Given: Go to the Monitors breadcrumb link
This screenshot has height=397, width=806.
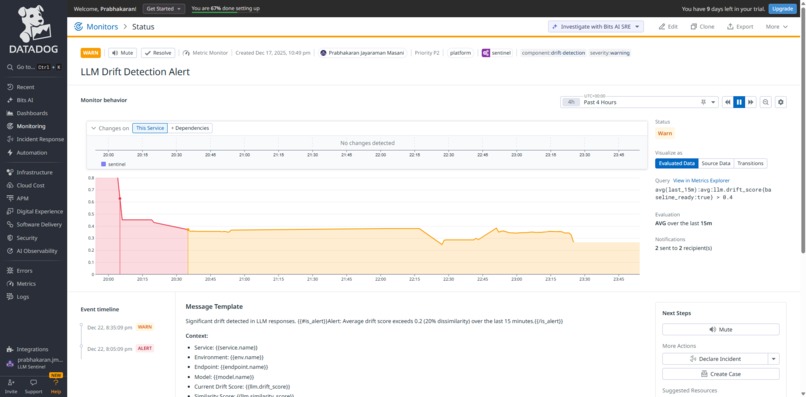Looking at the screenshot, I should coord(102,27).
